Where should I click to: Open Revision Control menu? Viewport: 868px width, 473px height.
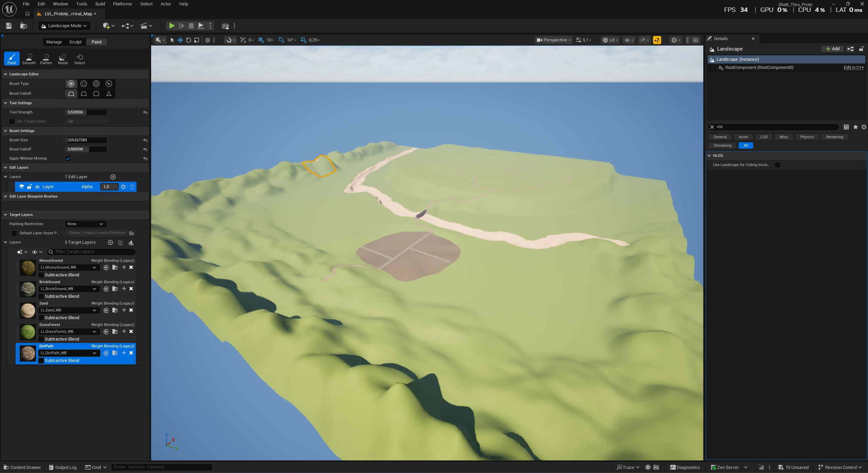840,468
